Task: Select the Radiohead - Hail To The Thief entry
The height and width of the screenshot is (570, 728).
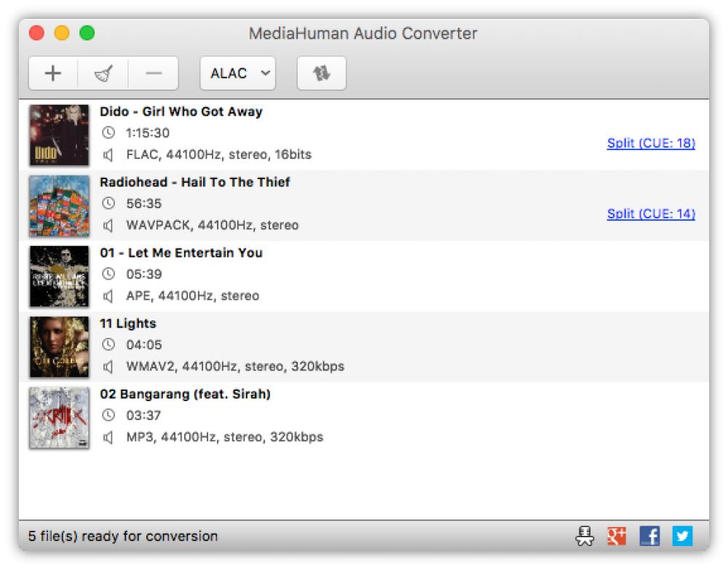Action: point(364,205)
